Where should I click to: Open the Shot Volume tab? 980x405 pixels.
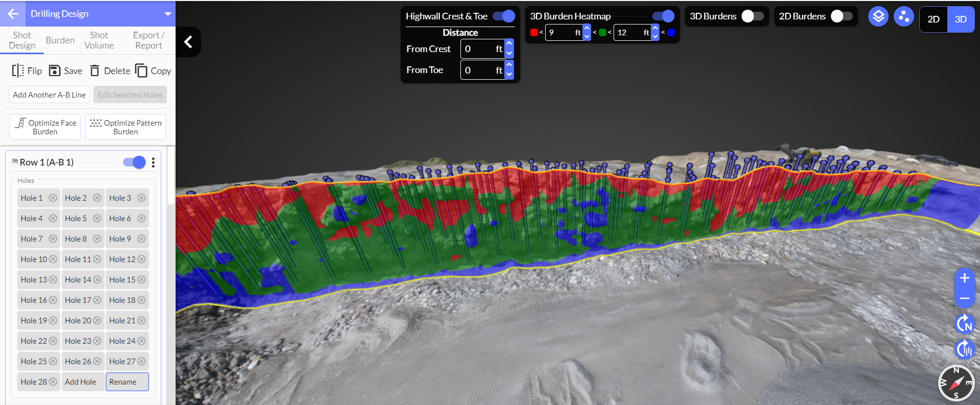coord(99,40)
